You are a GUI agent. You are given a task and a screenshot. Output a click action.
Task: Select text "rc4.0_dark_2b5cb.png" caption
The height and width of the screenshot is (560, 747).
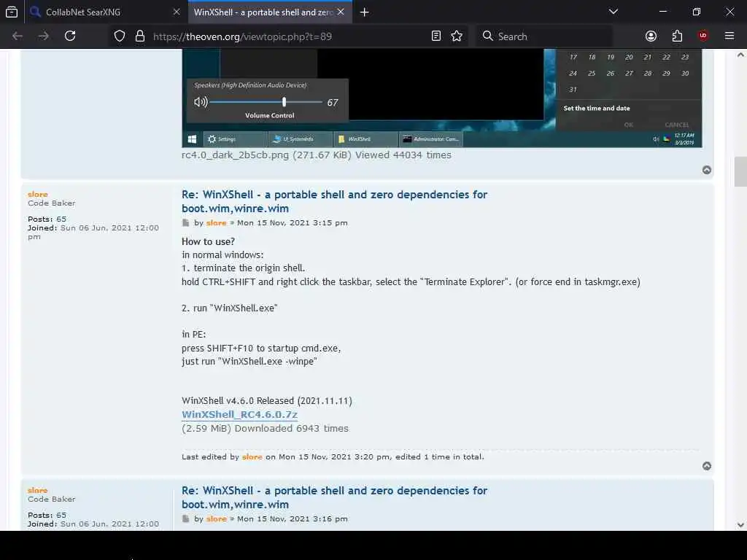pyautogui.click(x=235, y=155)
